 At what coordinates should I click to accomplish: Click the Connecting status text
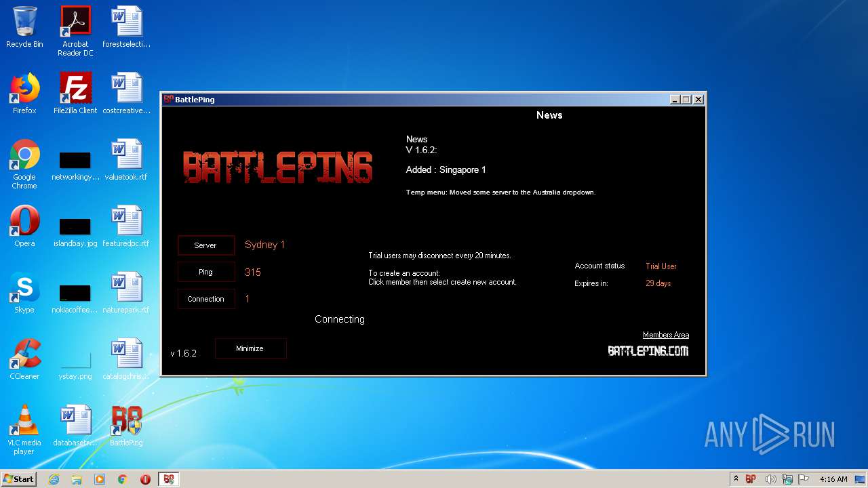[x=340, y=319]
